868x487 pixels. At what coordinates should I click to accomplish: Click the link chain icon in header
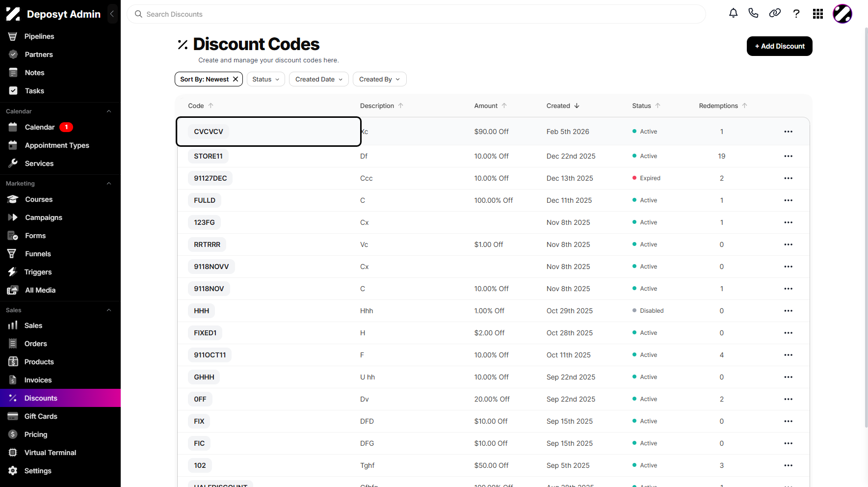tap(775, 13)
